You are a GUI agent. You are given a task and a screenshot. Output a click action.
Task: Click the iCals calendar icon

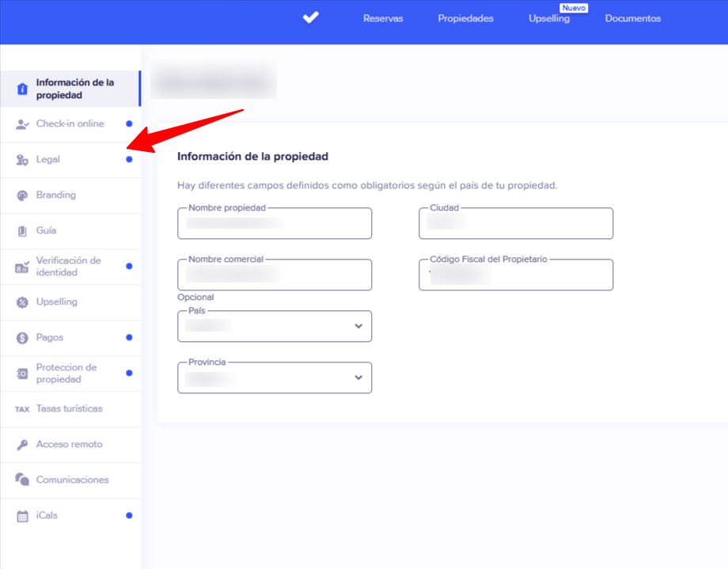tap(22, 516)
